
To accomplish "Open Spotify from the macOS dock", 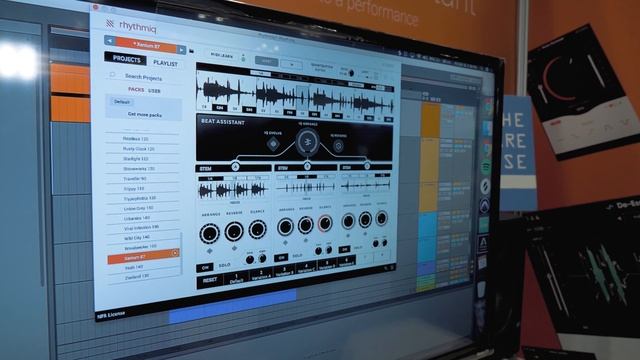I will (485, 167).
